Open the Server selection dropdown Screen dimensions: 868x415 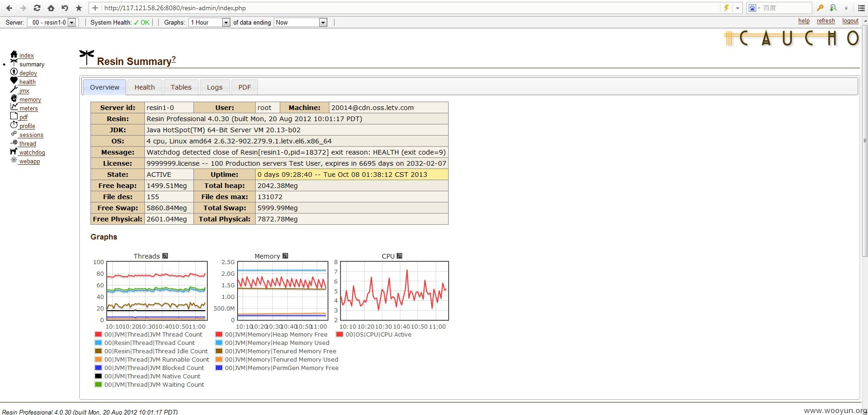[x=52, y=22]
